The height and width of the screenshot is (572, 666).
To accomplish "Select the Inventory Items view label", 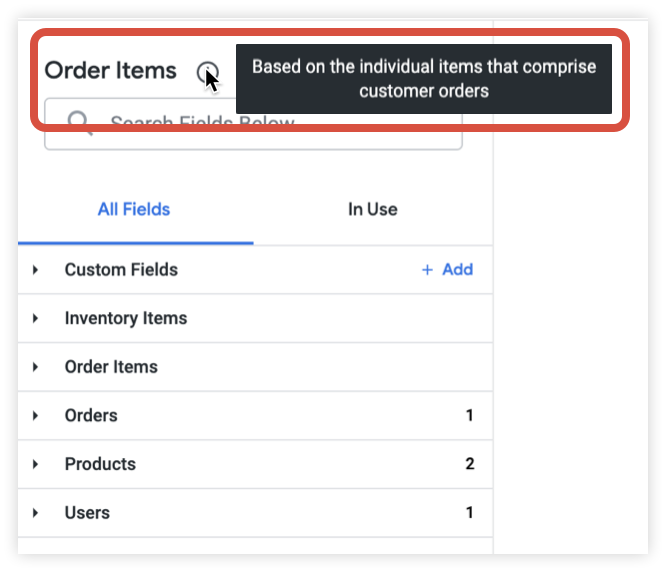I will click(126, 318).
